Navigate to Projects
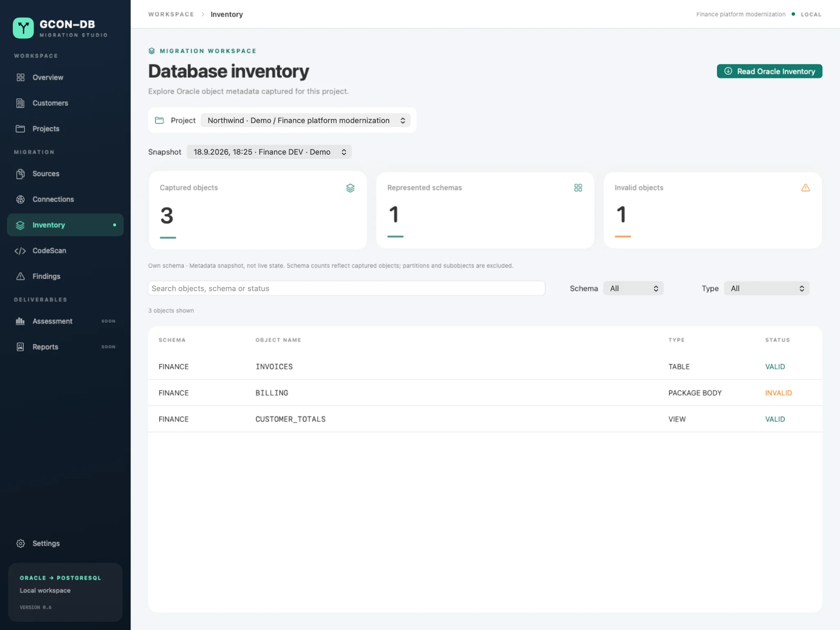 click(x=65, y=129)
